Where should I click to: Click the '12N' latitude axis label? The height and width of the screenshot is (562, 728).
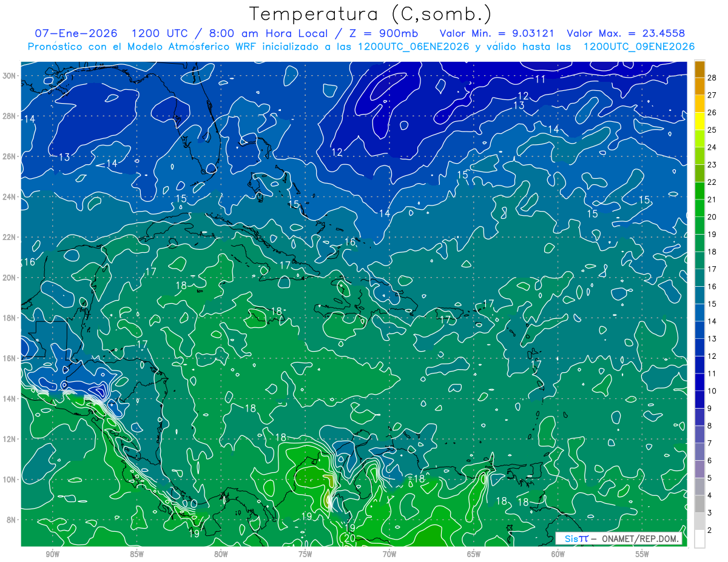click(8, 439)
